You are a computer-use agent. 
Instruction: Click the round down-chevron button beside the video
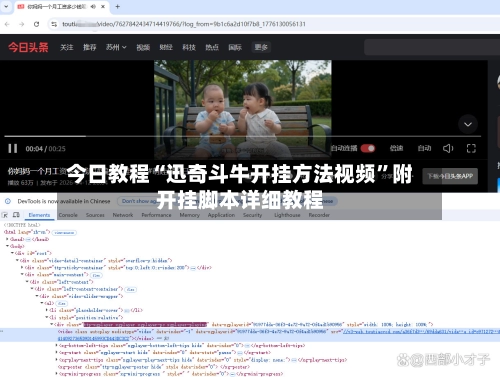(468, 124)
